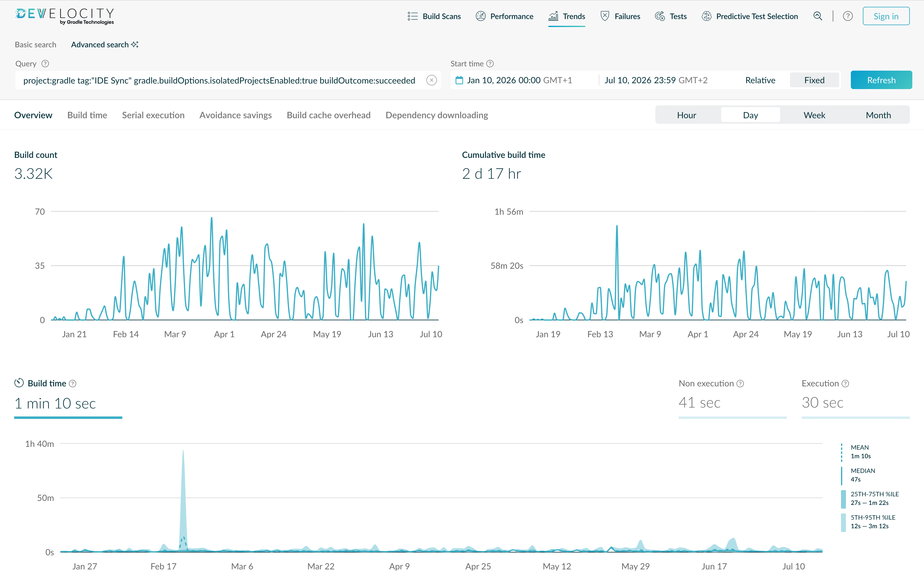Click the MEAN legend entry
Image resolution: width=924 pixels, height=578 pixels.
tap(857, 451)
